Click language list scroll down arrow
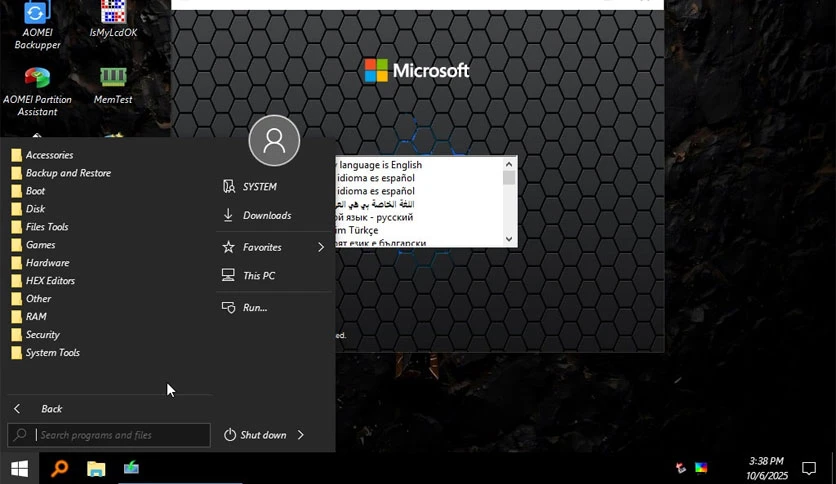The height and width of the screenshot is (484, 836). click(x=509, y=239)
